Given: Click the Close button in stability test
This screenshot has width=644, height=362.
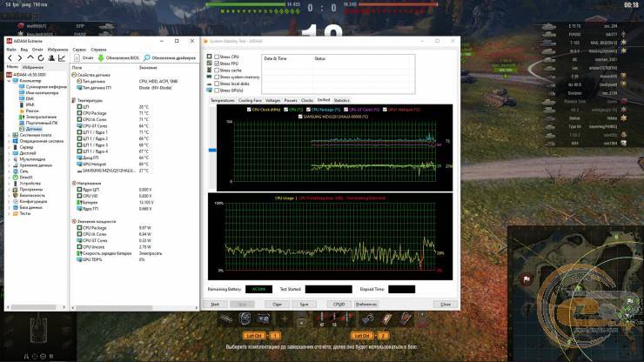Looking at the screenshot, I should 446,304.
